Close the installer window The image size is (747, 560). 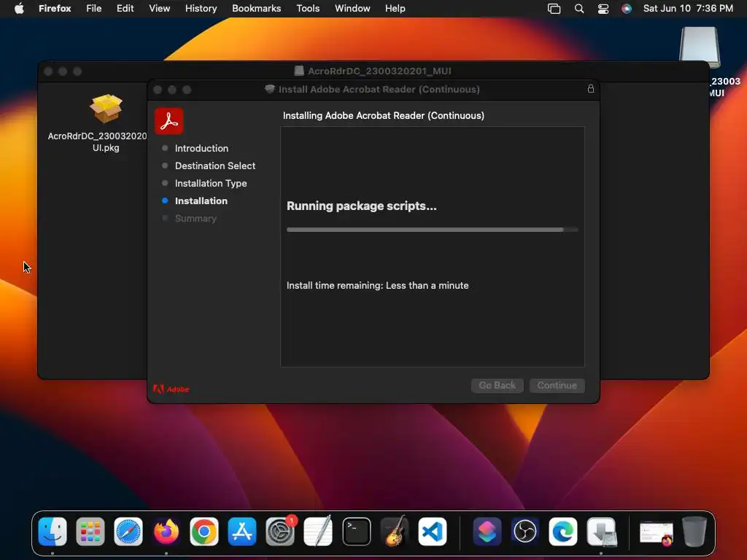tap(158, 90)
